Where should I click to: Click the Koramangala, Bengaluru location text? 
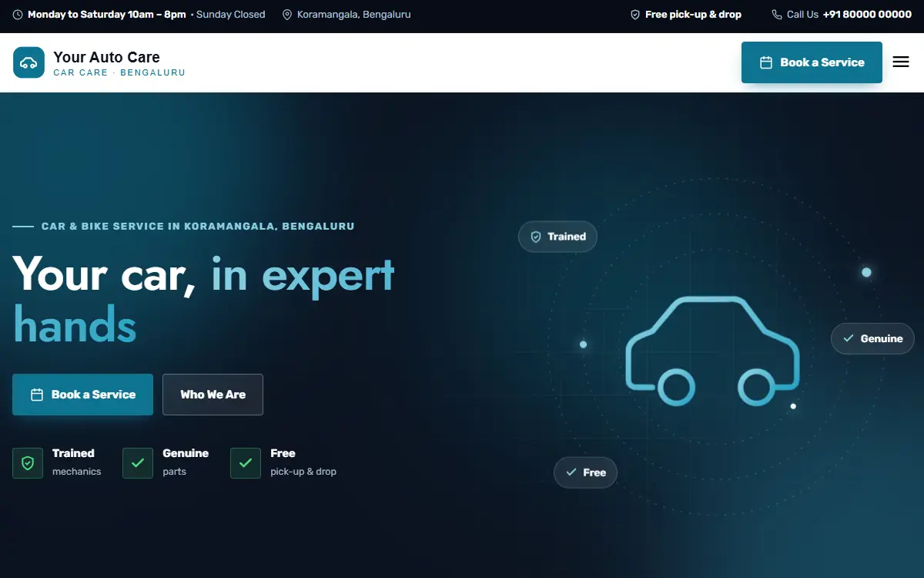(x=354, y=15)
